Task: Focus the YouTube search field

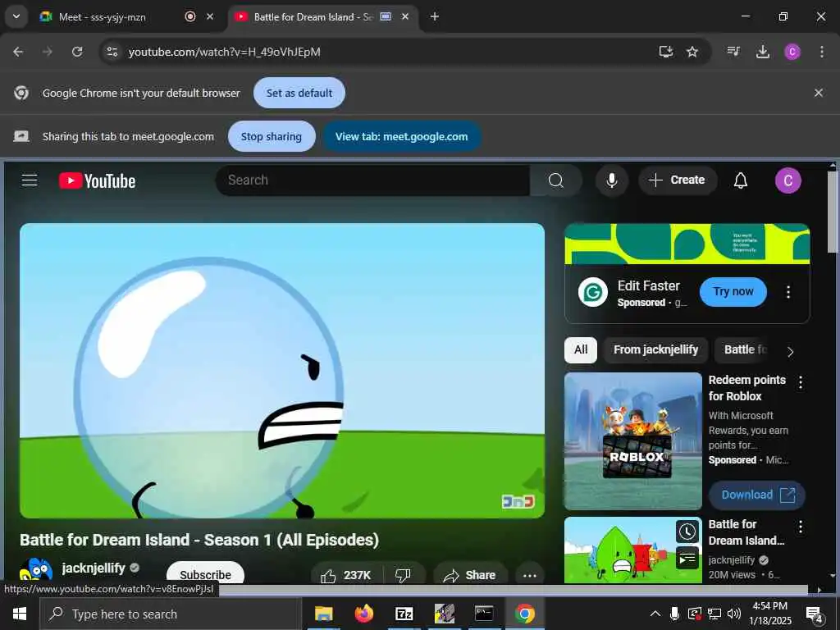Action: point(372,180)
